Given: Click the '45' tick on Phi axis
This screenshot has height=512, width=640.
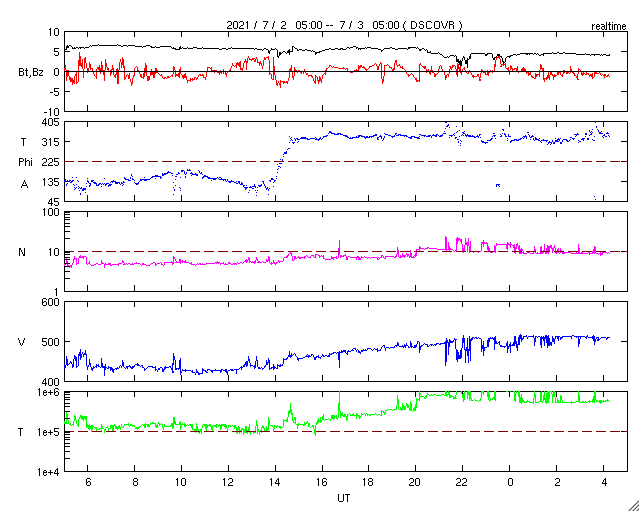Looking at the screenshot, I should (53, 202).
